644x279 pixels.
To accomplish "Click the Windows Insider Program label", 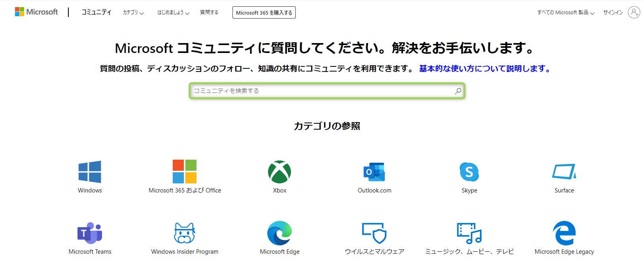I will coord(185,252).
